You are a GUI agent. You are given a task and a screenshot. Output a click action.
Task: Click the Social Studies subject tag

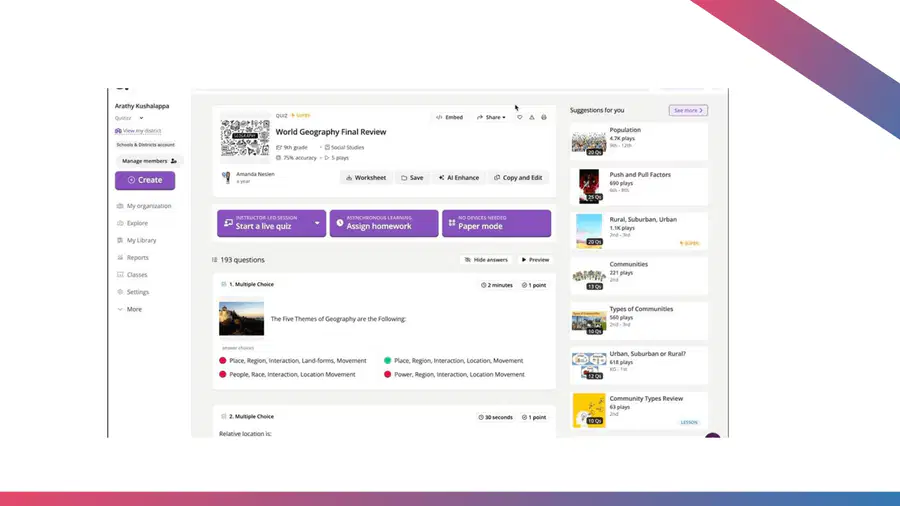pyautogui.click(x=344, y=147)
